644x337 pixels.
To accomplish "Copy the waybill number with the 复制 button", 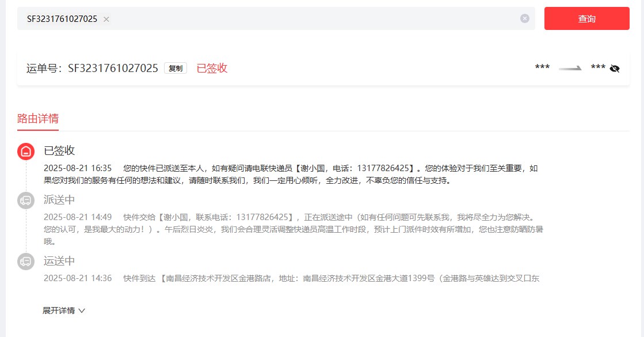I will (176, 68).
